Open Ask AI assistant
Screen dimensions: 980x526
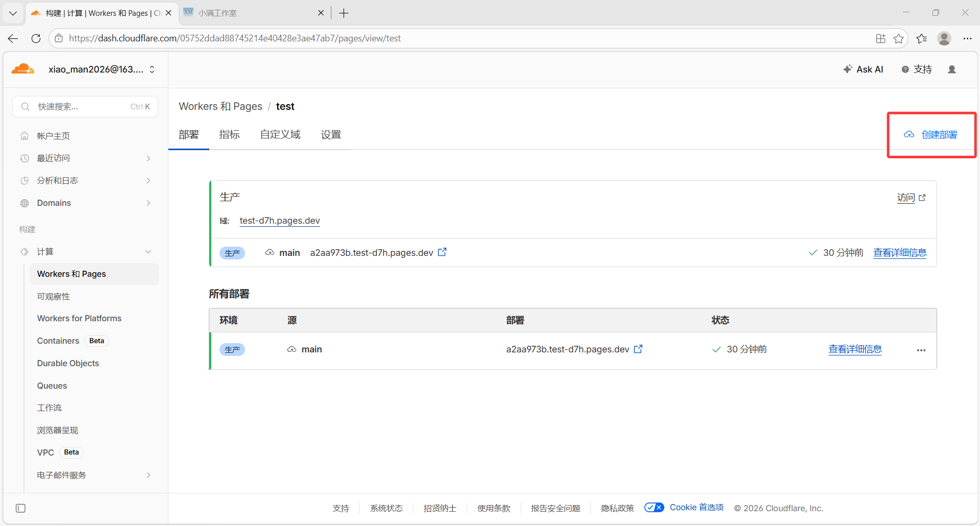pyautogui.click(x=863, y=69)
